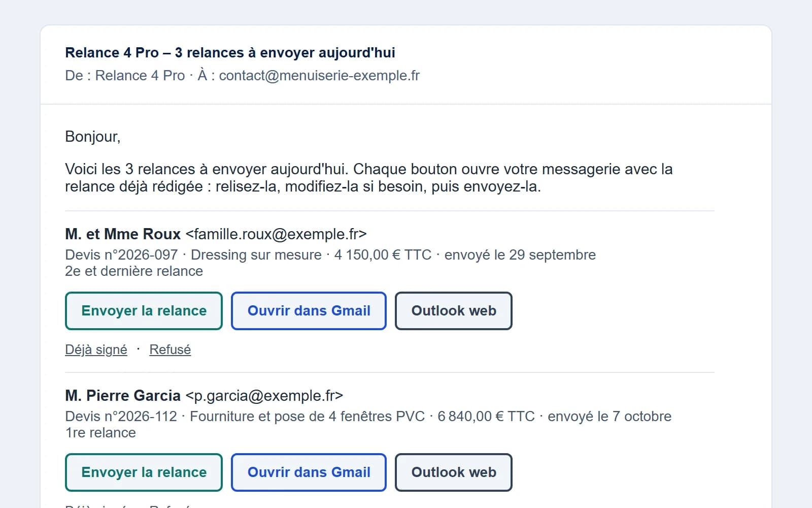Mark Roux quote as Déjà signé
Screen dimensions: 812x508
point(96,350)
